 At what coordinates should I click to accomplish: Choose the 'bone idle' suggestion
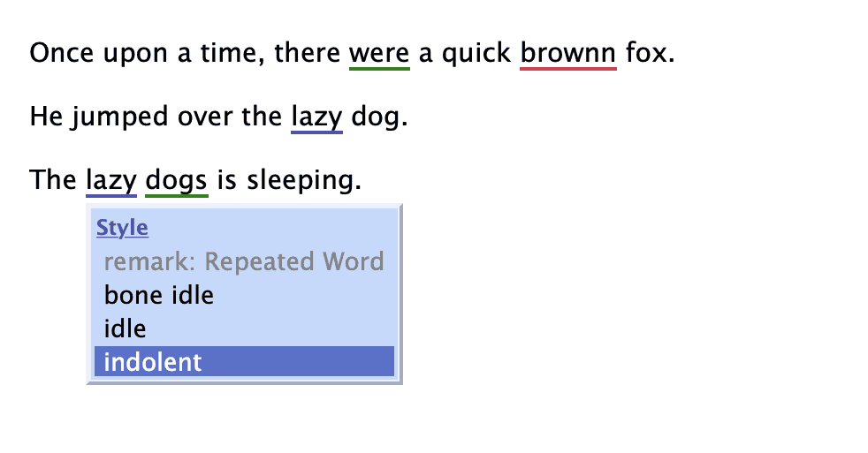tap(159, 294)
